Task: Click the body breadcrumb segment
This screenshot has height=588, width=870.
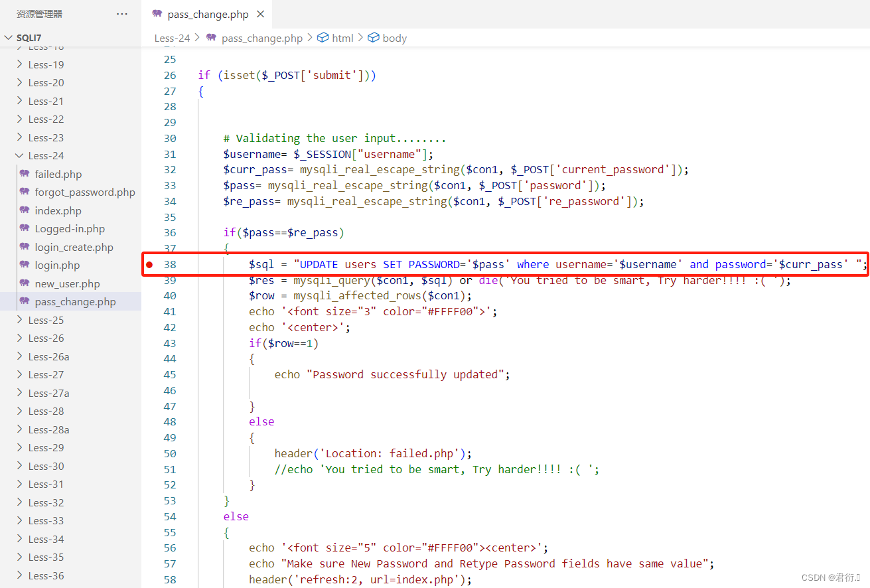Action: point(395,38)
